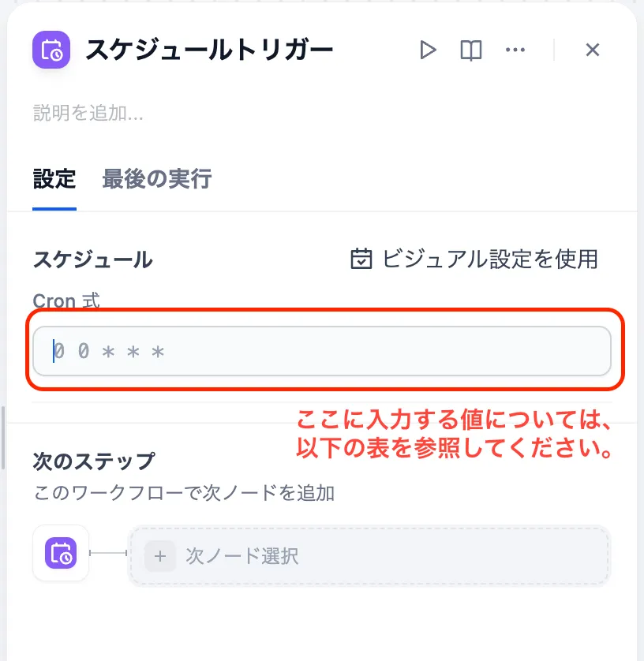Switch to visual mode via ビジュアル設定を使用
Screen dimensions: 644x661
(489, 259)
